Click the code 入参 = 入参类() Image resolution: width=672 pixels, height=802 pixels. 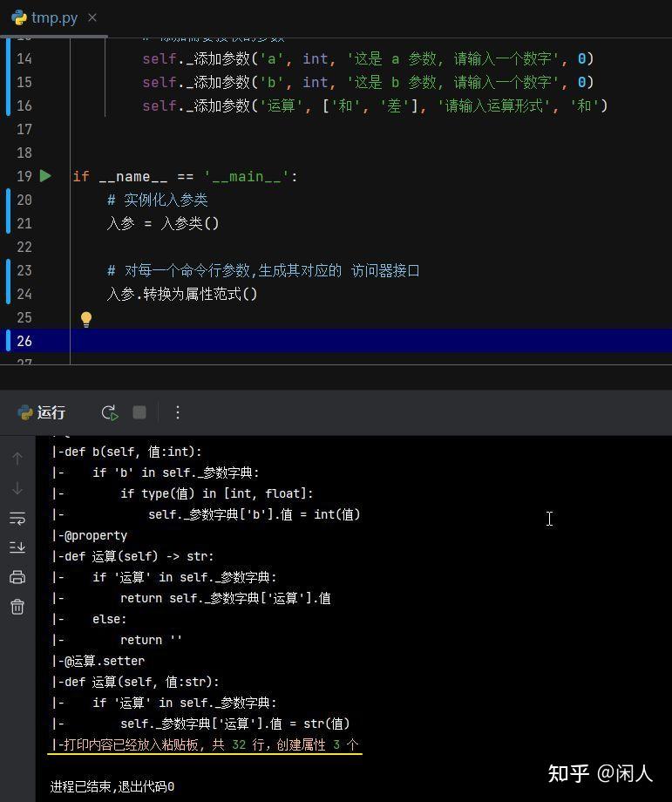(x=163, y=223)
